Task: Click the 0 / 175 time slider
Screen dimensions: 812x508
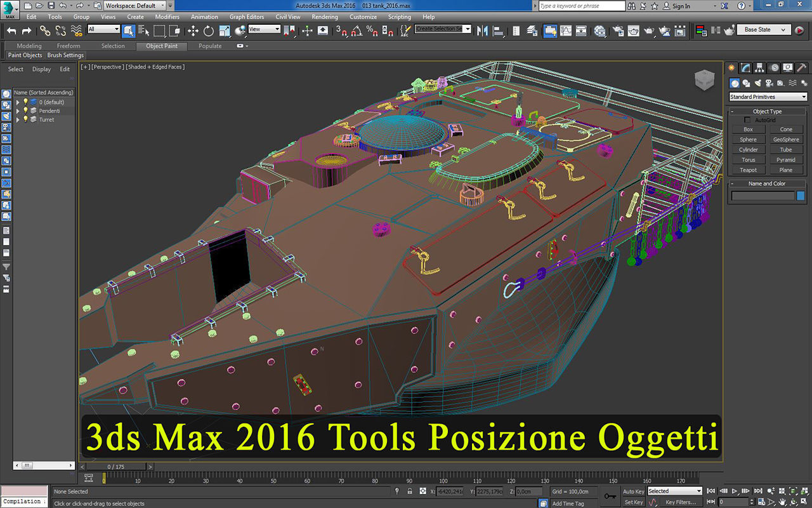Action: coord(116,467)
